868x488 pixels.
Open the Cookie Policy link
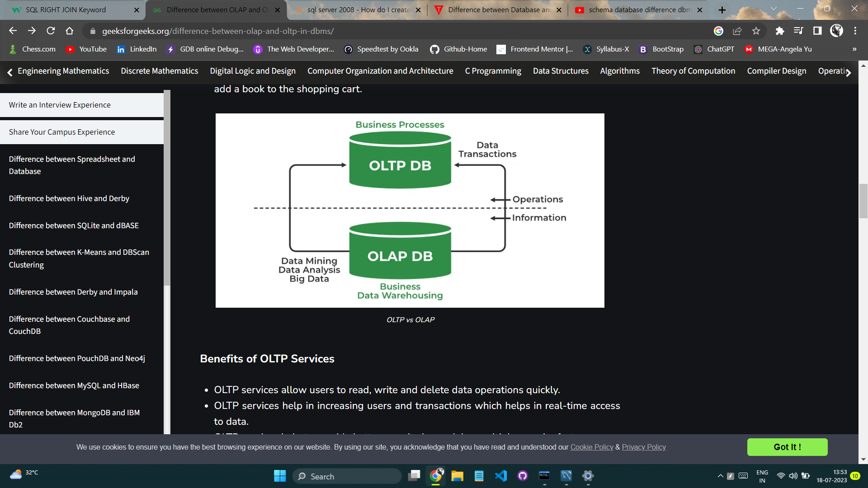coord(591,447)
